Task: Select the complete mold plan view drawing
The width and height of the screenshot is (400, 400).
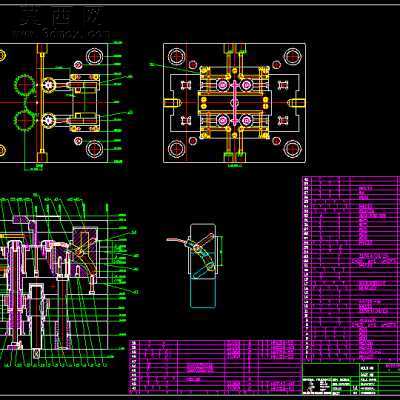Action: [x=234, y=103]
